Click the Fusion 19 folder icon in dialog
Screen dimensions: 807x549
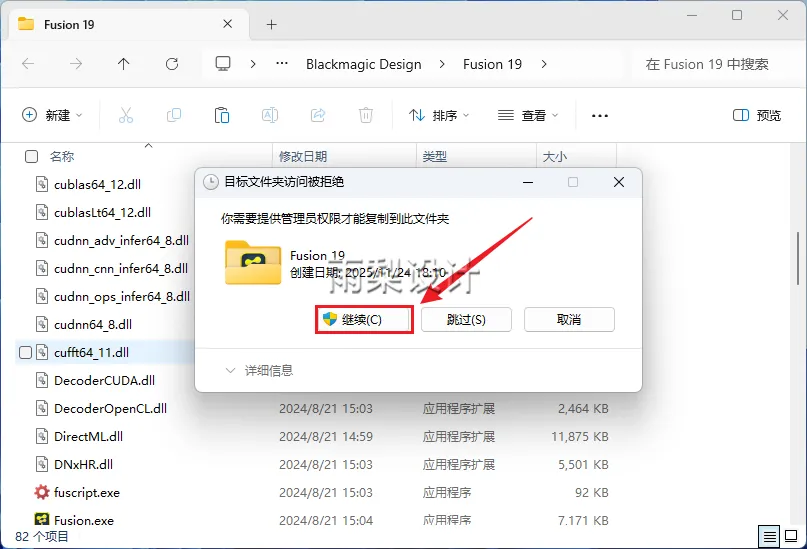[x=253, y=262]
